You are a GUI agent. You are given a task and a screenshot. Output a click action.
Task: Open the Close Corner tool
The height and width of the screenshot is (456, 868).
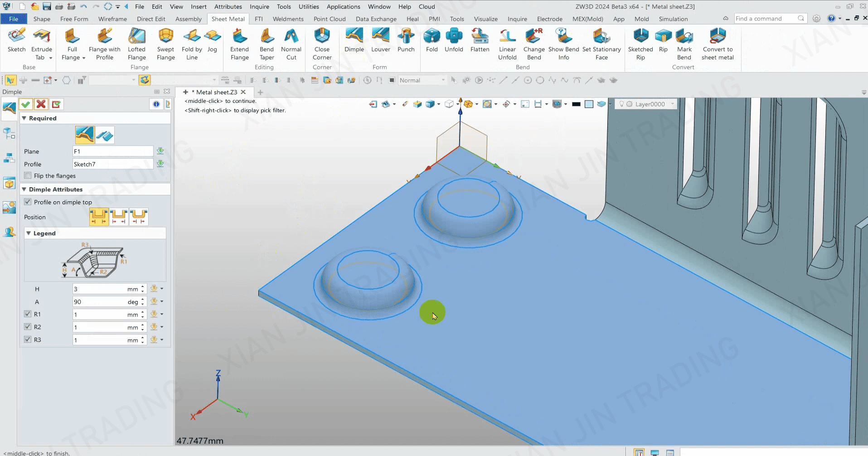(x=322, y=44)
